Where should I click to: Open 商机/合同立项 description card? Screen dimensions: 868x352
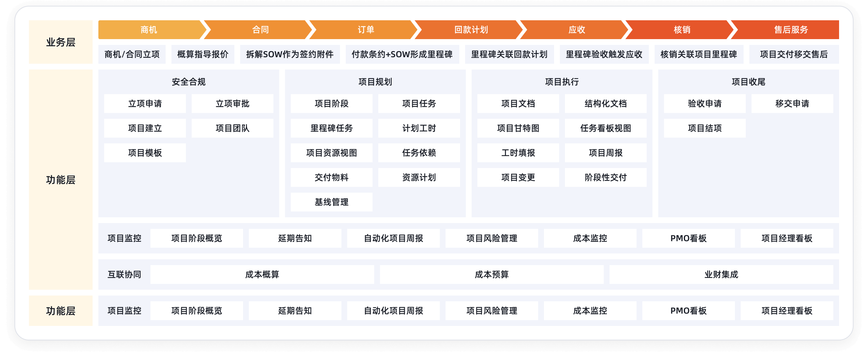coord(132,54)
